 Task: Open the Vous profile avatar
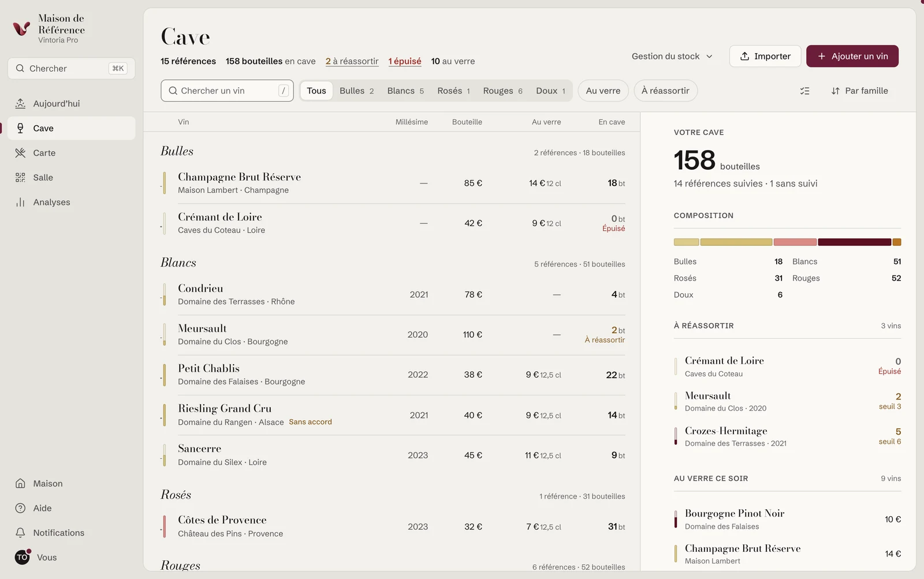[22, 557]
